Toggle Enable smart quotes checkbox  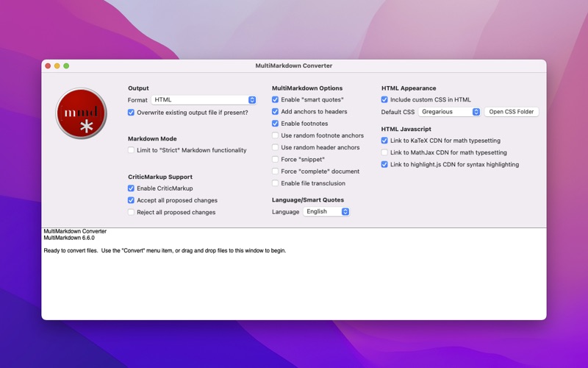(275, 100)
